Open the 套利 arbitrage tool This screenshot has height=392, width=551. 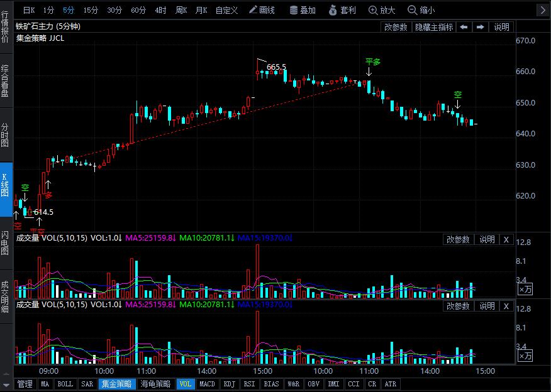[x=342, y=10]
